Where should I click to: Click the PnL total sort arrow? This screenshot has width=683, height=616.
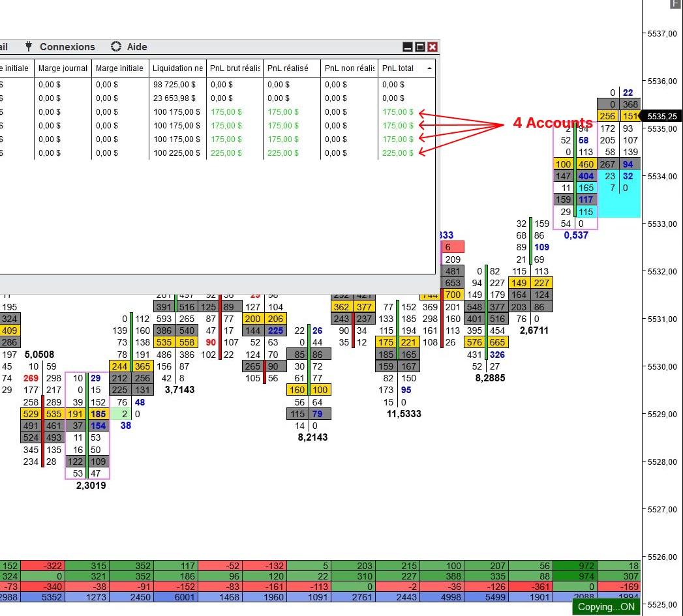429,68
